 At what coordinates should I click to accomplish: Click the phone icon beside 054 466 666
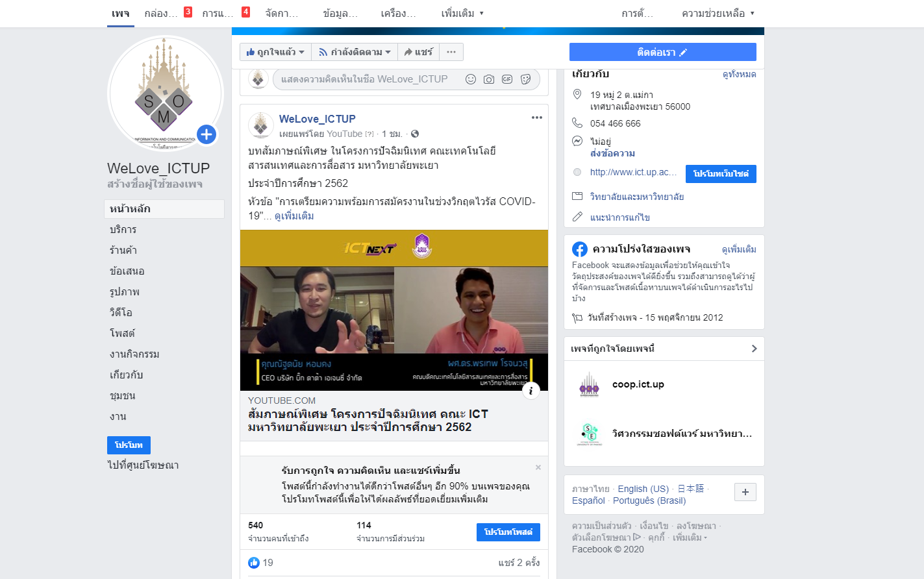click(x=577, y=123)
